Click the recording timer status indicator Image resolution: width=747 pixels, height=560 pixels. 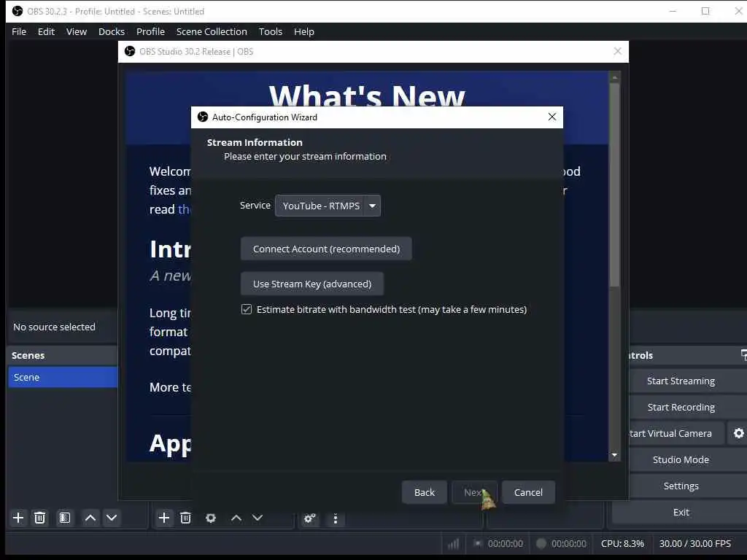561,543
